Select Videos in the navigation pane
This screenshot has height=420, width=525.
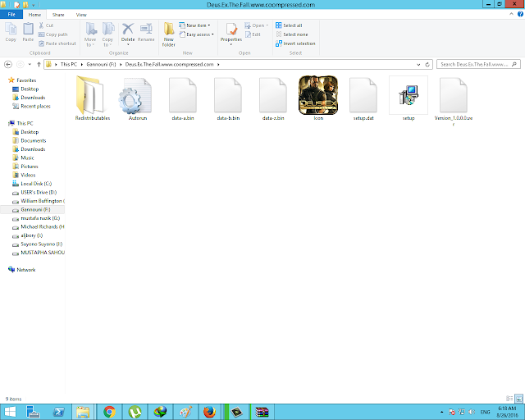click(x=24, y=176)
